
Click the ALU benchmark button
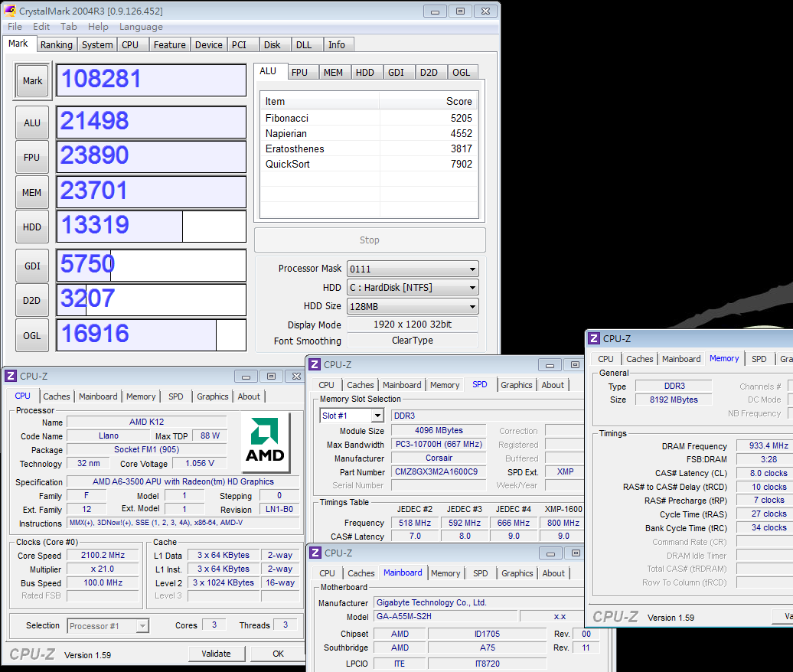pos(32,123)
